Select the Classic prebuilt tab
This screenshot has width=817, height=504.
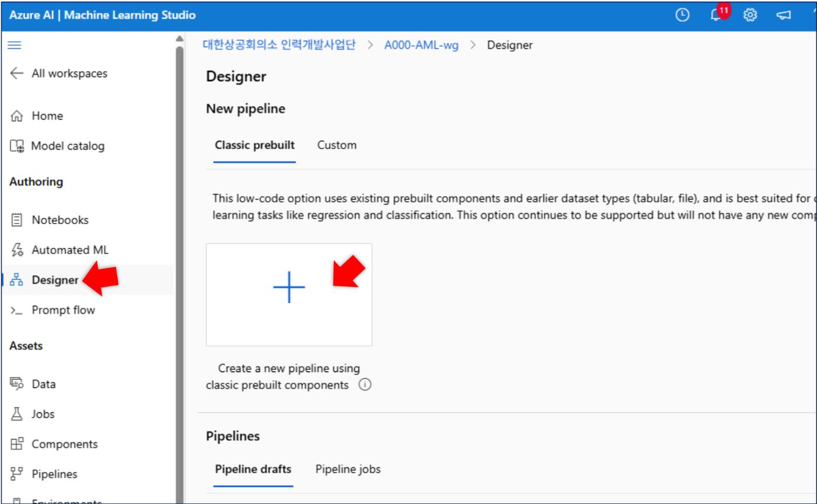pyautogui.click(x=255, y=145)
